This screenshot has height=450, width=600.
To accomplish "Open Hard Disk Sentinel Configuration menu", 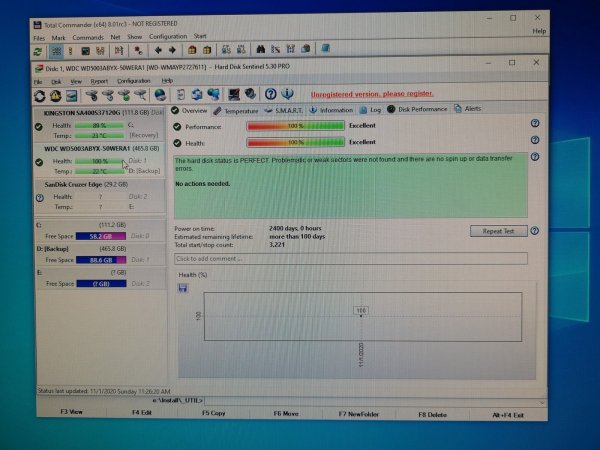I will coord(134,81).
